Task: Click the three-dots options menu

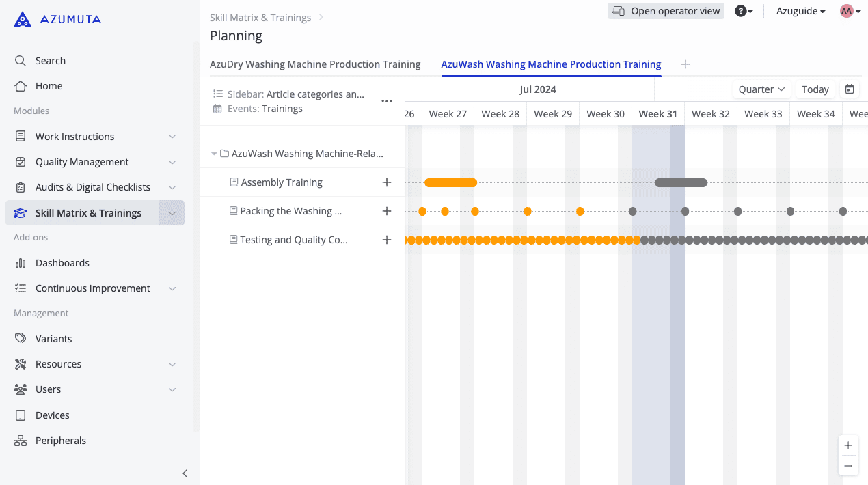Action: pyautogui.click(x=387, y=101)
